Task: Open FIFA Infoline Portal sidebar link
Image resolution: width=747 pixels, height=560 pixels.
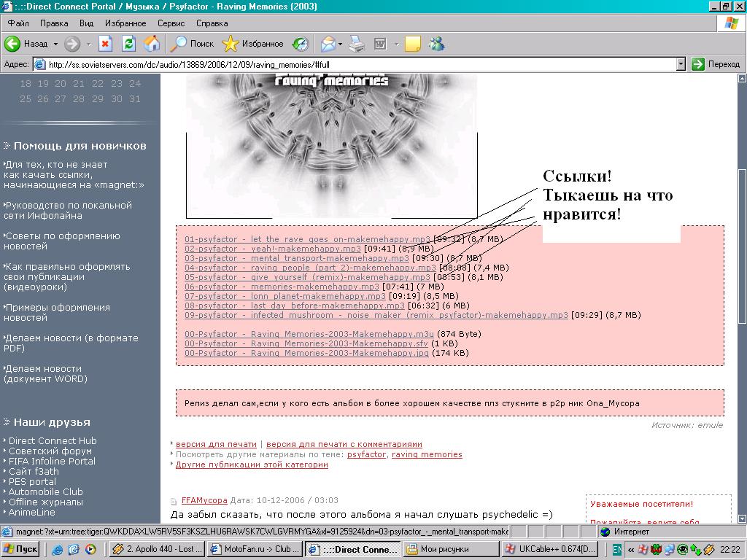Action: [52, 461]
